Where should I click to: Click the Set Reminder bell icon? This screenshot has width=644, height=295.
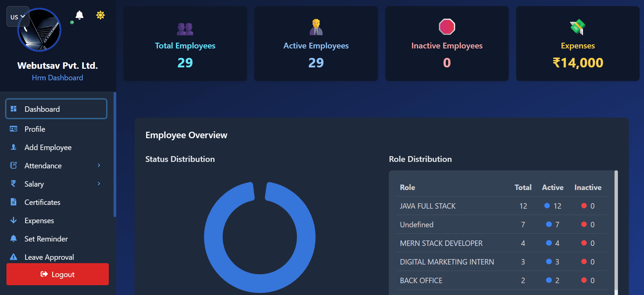(14, 238)
